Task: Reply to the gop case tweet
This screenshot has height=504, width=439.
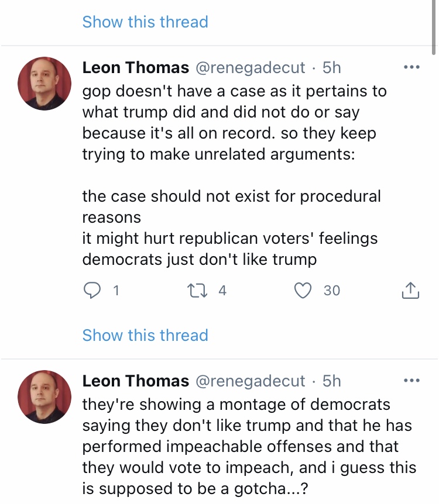Action: [x=92, y=290]
